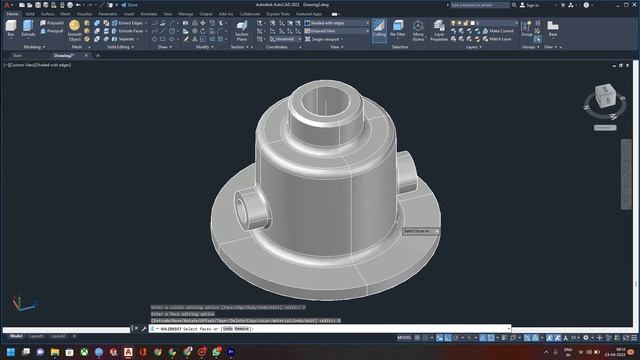Image resolution: width=640 pixels, height=360 pixels.
Task: Toggle layer on/off lightbulb in layer dropdown
Action: click(453, 23)
